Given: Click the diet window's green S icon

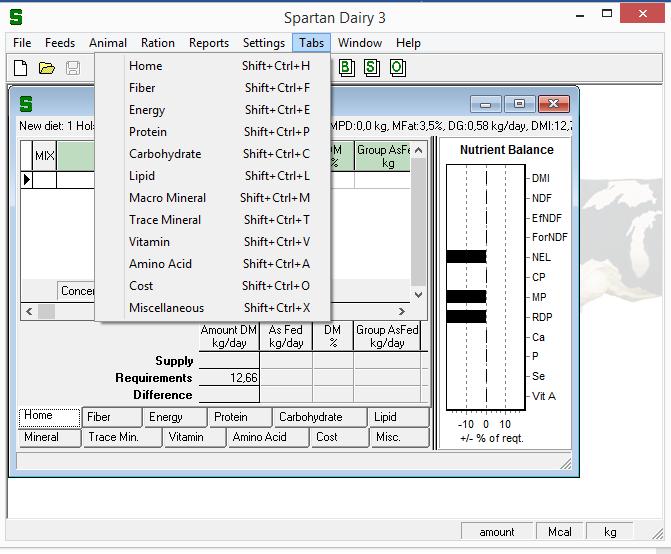Looking at the screenshot, I should point(26,104).
